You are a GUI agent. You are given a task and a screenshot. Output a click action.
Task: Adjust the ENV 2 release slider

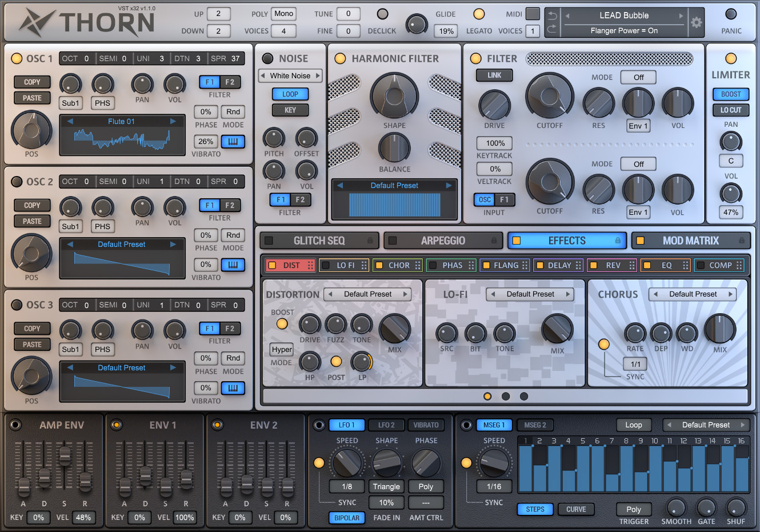(x=287, y=487)
